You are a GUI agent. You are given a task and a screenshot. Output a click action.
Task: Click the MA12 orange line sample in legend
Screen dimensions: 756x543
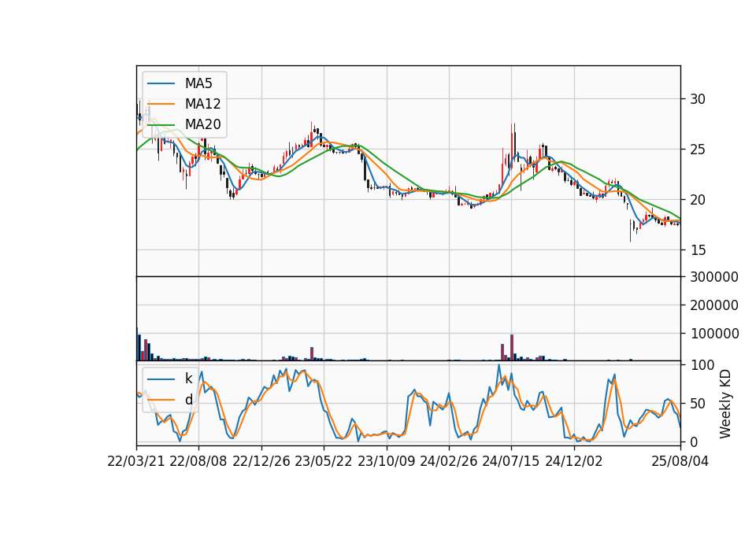click(x=161, y=104)
